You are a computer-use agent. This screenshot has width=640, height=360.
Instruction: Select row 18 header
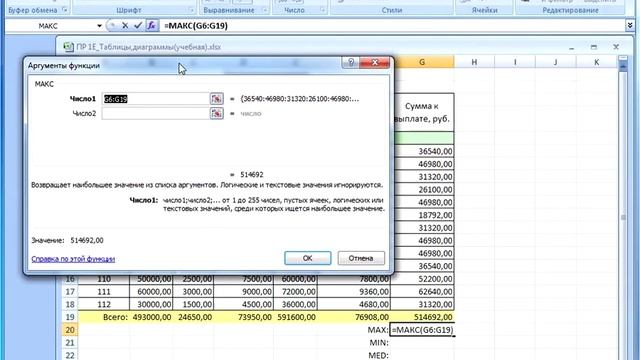[70, 304]
